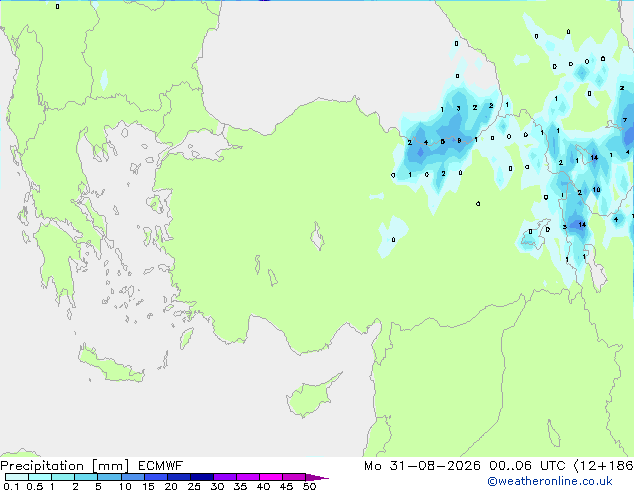The width and height of the screenshot is (634, 490).
Task: Click legend tick label '35'
Action: [x=240, y=486]
